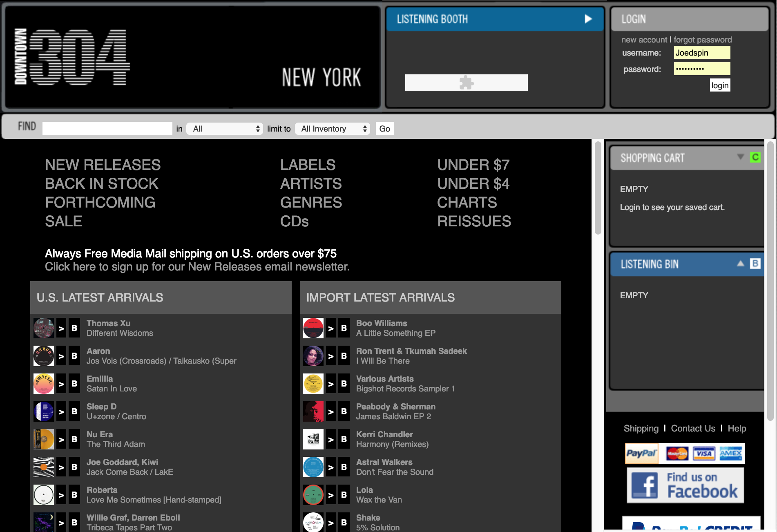The height and width of the screenshot is (532, 777).
Task: Click the Downtown 304 logo
Action: click(72, 57)
